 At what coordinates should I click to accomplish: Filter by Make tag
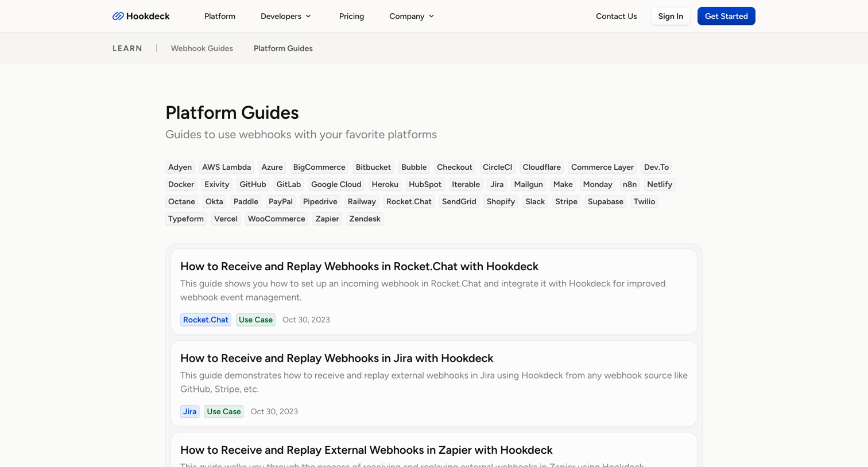(563, 184)
